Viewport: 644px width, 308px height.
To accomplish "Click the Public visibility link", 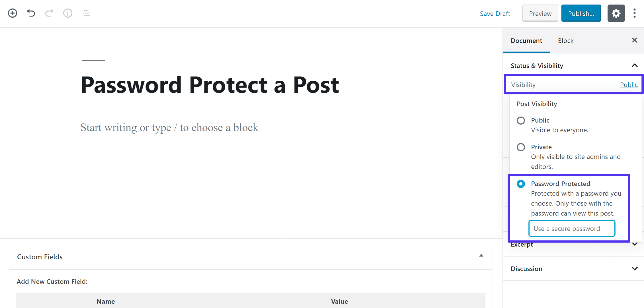I will tap(628, 85).
